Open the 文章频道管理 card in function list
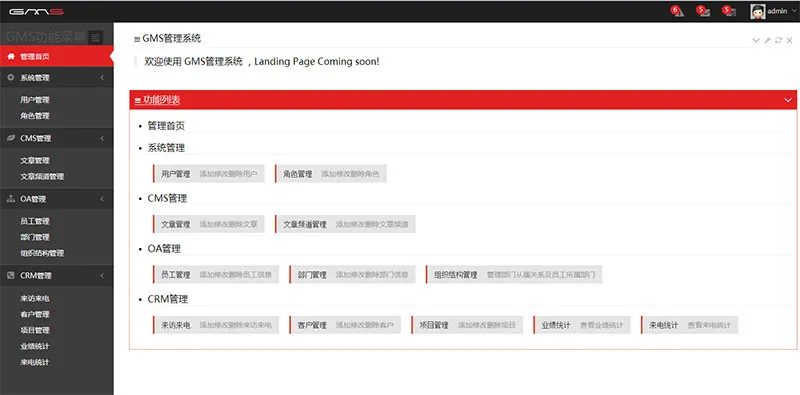 [345, 224]
